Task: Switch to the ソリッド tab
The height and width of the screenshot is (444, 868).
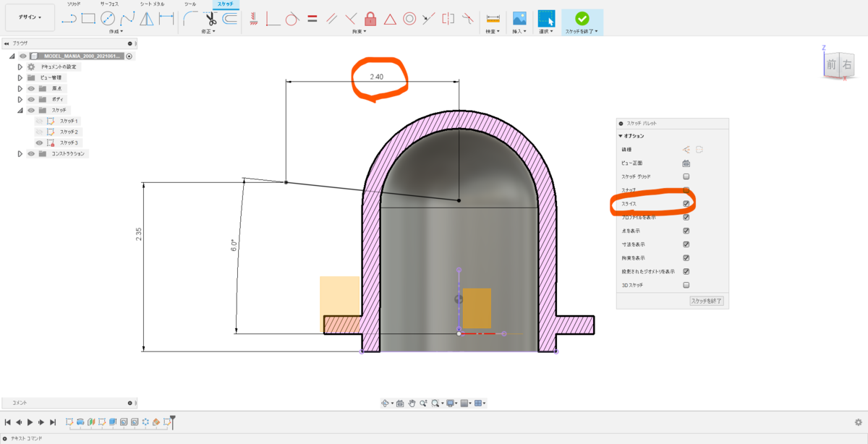Action: [74, 4]
